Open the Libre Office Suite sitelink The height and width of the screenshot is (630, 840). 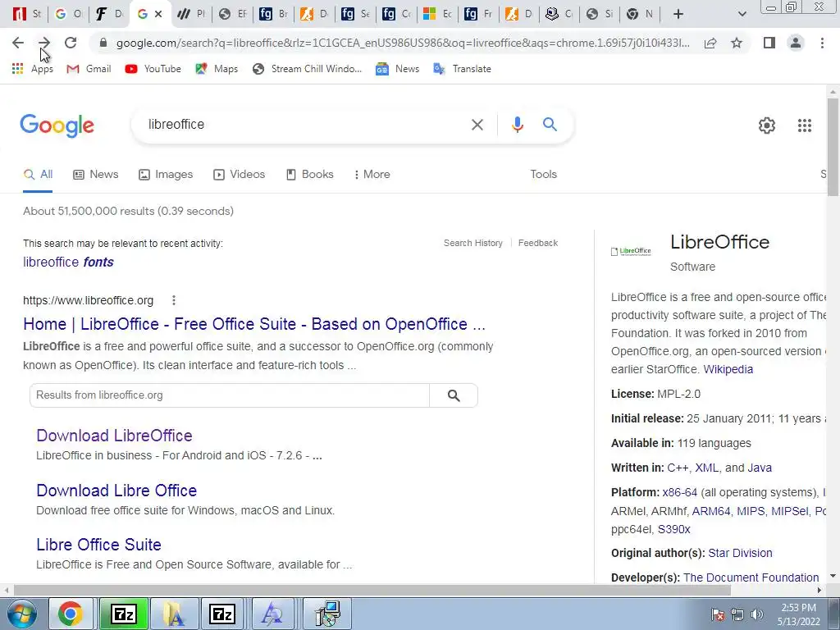point(98,545)
